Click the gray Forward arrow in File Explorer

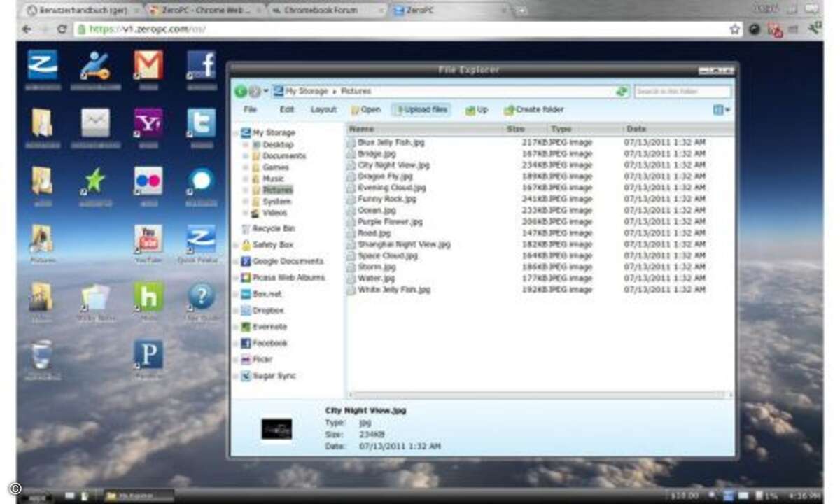point(255,92)
